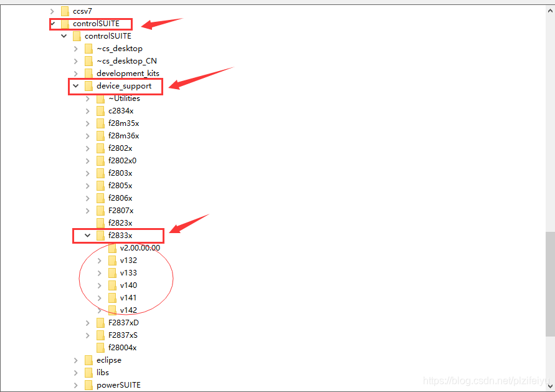Expand the F2837xD folder
The image size is (555, 392).
point(88,323)
